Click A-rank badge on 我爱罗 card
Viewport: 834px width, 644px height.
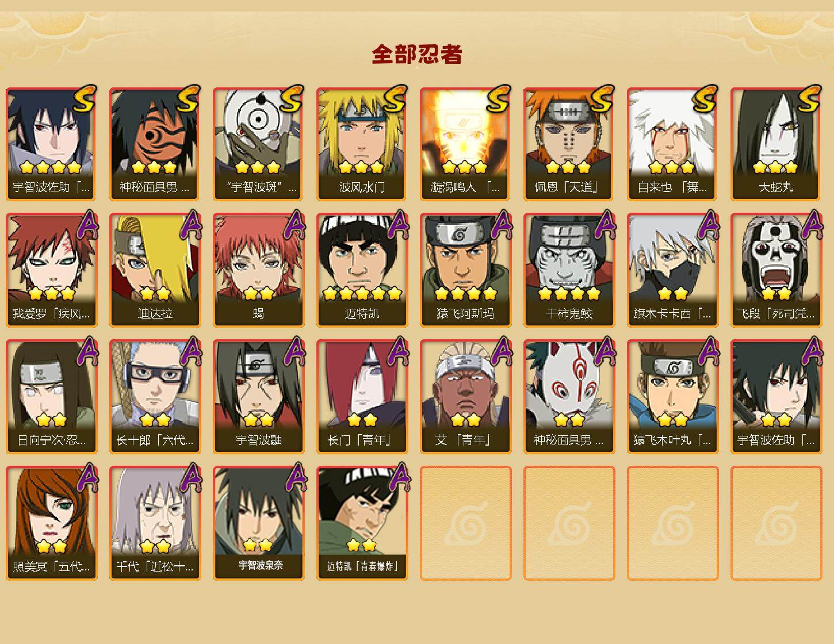tap(86, 224)
